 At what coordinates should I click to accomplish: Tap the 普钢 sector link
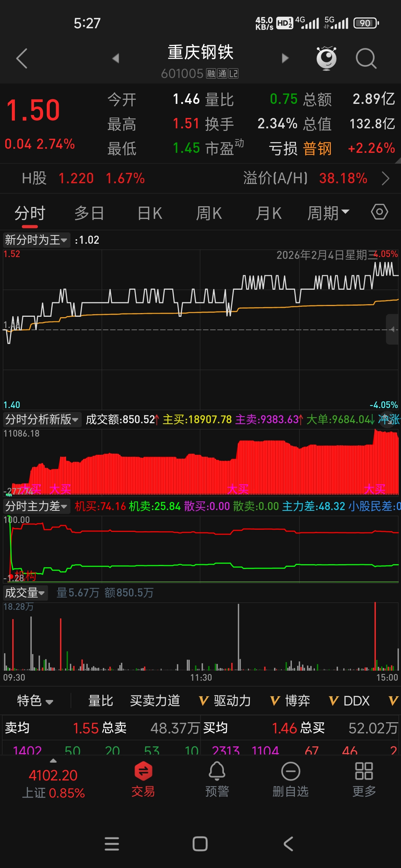pos(317,148)
